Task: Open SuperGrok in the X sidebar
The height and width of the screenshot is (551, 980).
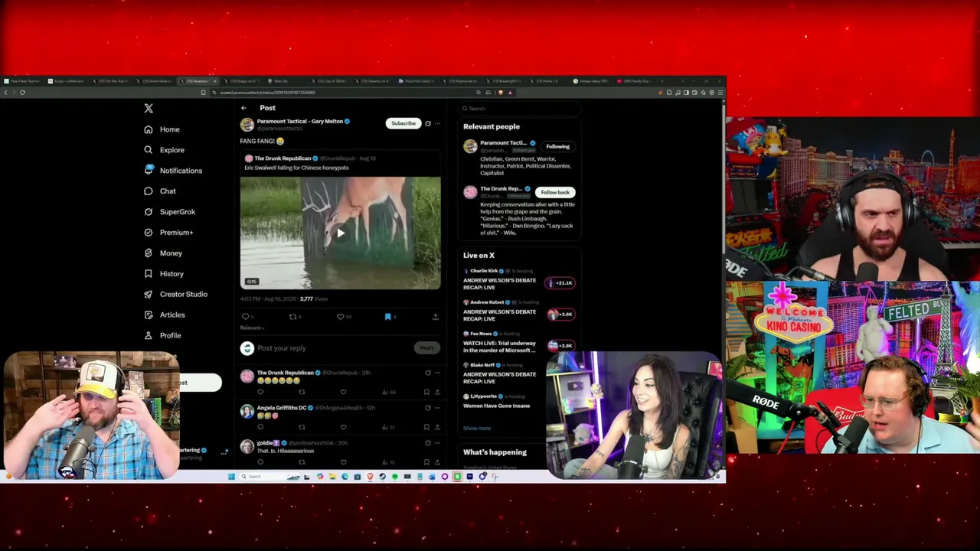Action: click(x=170, y=212)
